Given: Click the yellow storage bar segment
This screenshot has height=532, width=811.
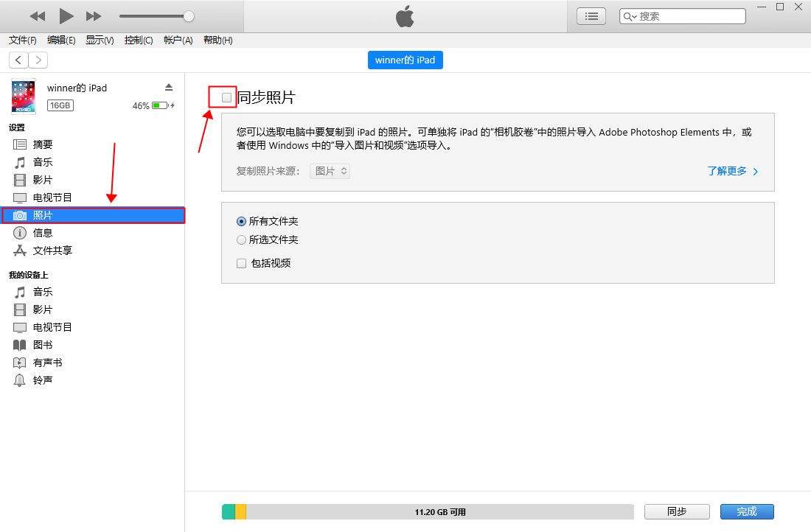Looking at the screenshot, I should click(240, 512).
